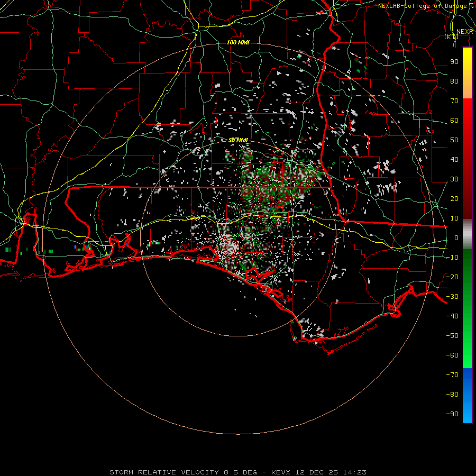Click the -60 value on velocity scale

pyautogui.click(x=452, y=355)
